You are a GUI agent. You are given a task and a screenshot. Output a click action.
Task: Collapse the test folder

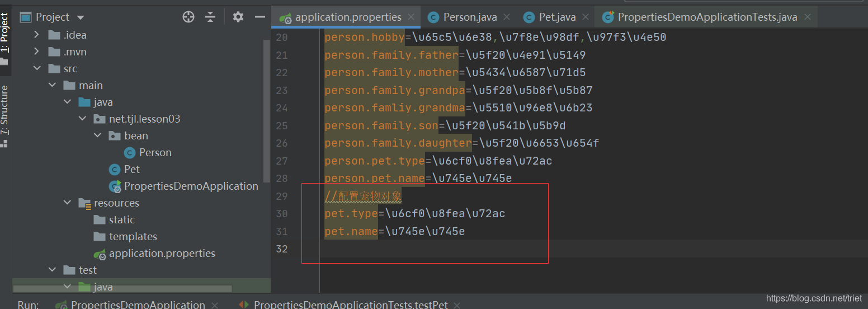(x=52, y=270)
